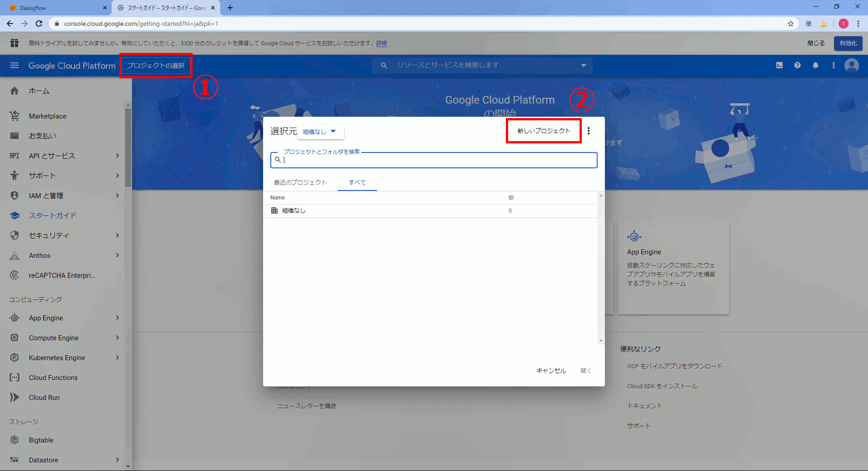Open the search bar dropdown arrow

[x=584, y=66]
